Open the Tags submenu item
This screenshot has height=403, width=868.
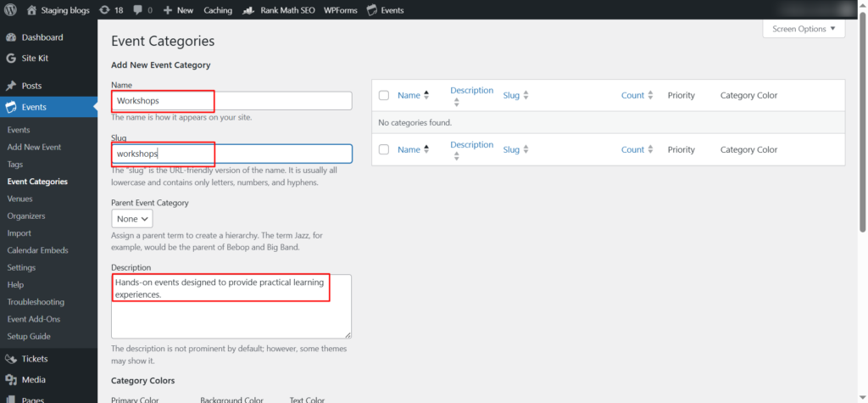pyautogui.click(x=15, y=164)
